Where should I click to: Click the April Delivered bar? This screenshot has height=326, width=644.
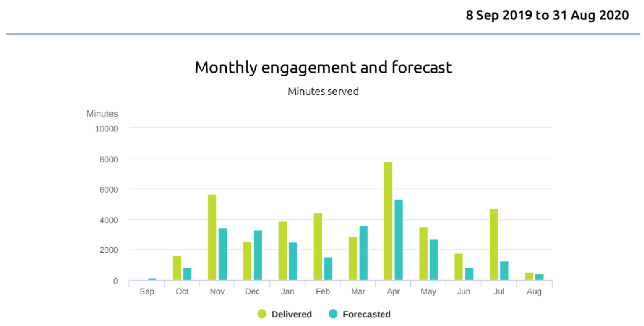pos(388,221)
